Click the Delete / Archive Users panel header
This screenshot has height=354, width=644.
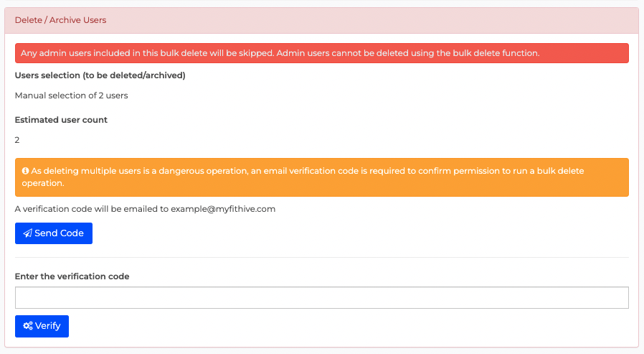[321, 20]
